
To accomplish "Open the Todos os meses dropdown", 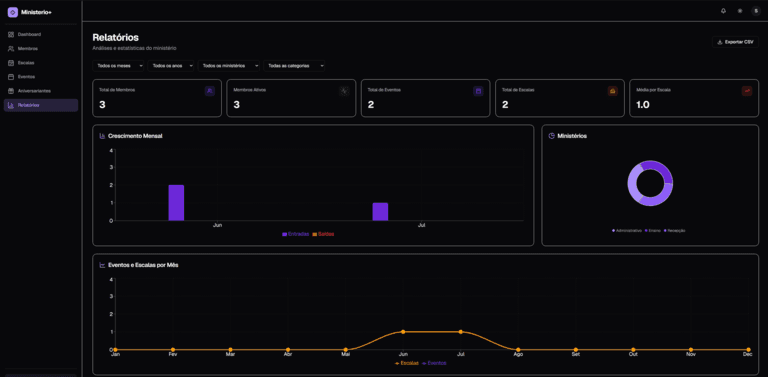I will tap(118, 66).
